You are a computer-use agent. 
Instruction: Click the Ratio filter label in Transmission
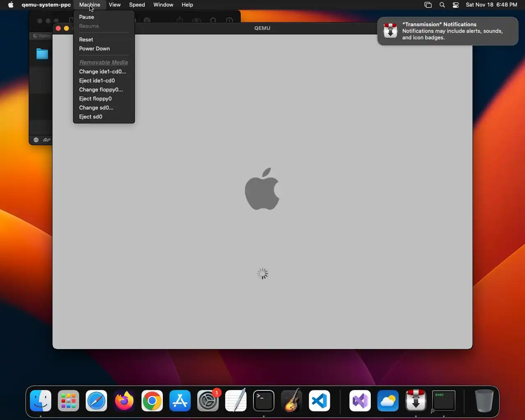[42, 36]
